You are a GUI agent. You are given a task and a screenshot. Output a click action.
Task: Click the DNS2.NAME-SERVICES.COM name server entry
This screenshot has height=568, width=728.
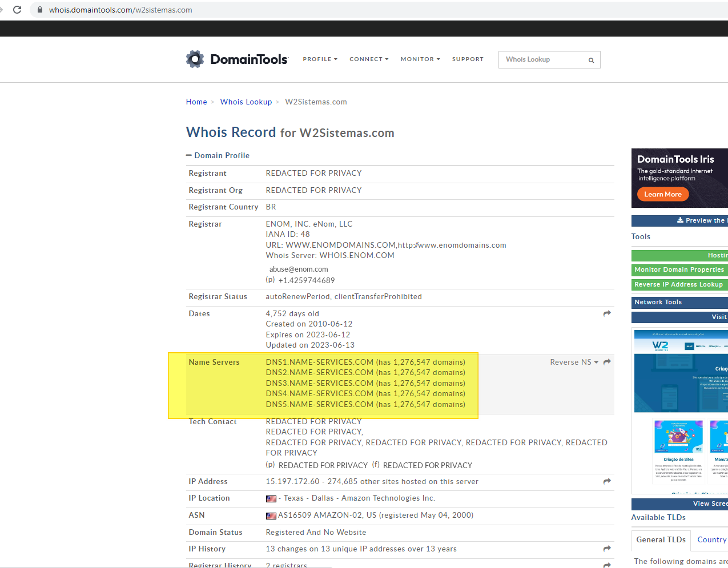[x=365, y=372]
